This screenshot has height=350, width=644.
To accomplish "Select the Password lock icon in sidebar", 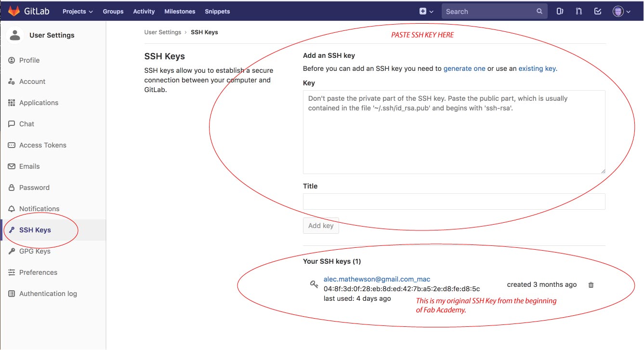I will point(12,188).
